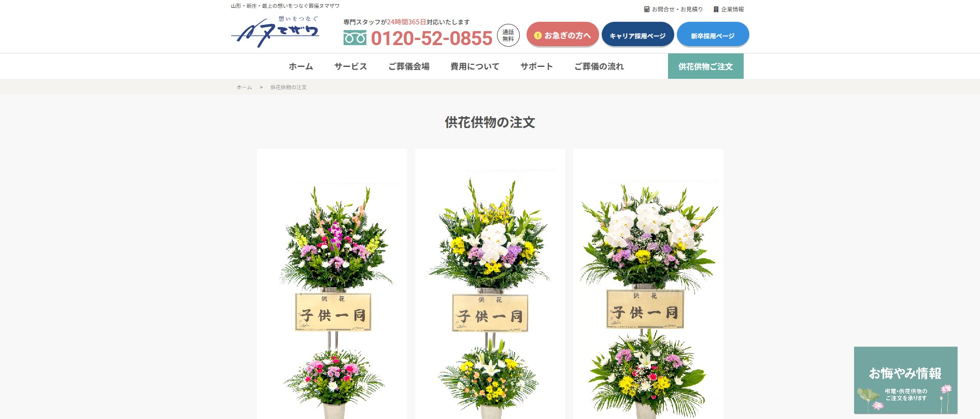Open the サポート menu item

(536, 66)
